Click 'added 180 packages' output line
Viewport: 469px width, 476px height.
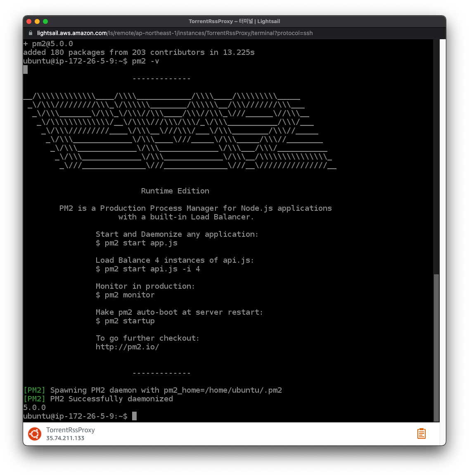(139, 52)
